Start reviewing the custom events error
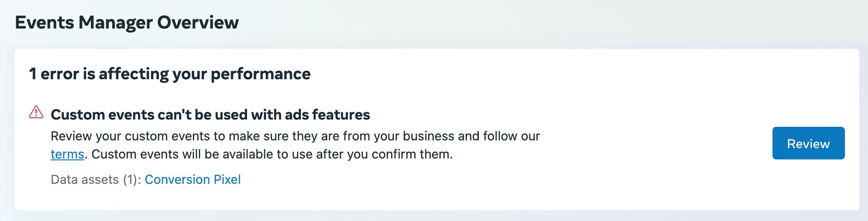This screenshot has height=221, width=868. tap(808, 144)
